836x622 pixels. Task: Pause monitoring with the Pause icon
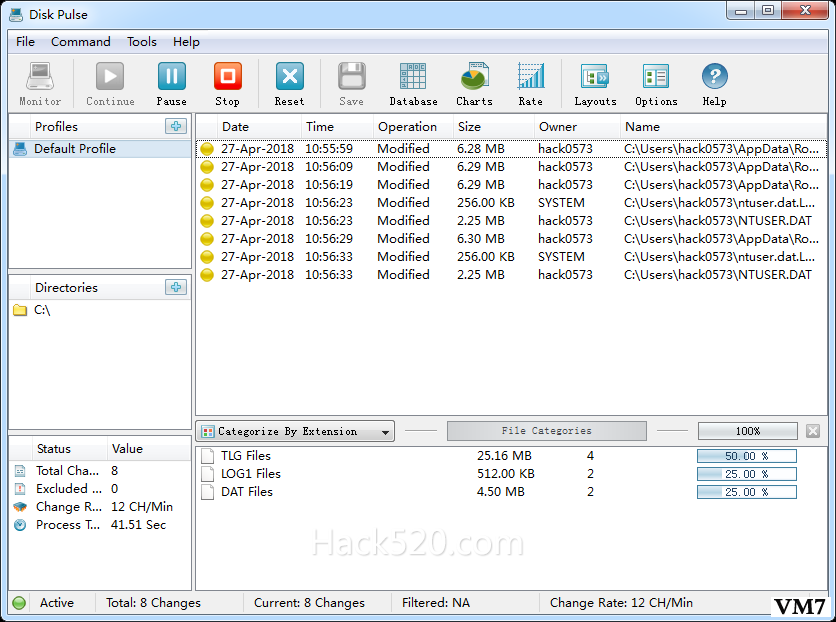tap(172, 76)
